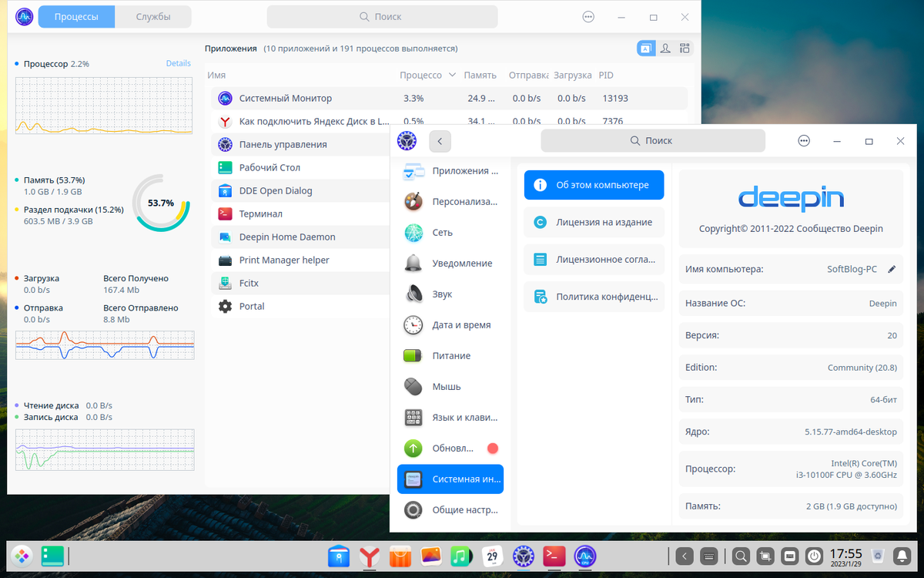Open Сеть settings category
Image resolution: width=924 pixels, height=578 pixels.
click(450, 232)
